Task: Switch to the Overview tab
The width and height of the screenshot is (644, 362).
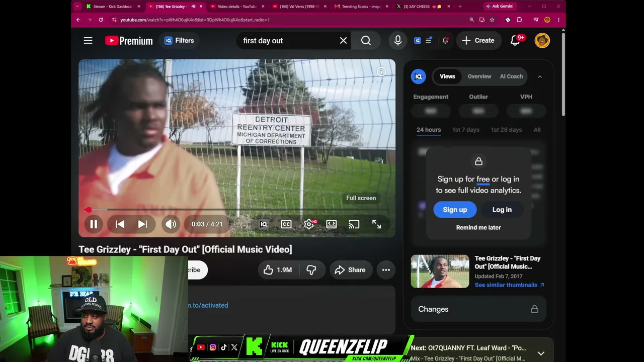Action: pyautogui.click(x=479, y=76)
